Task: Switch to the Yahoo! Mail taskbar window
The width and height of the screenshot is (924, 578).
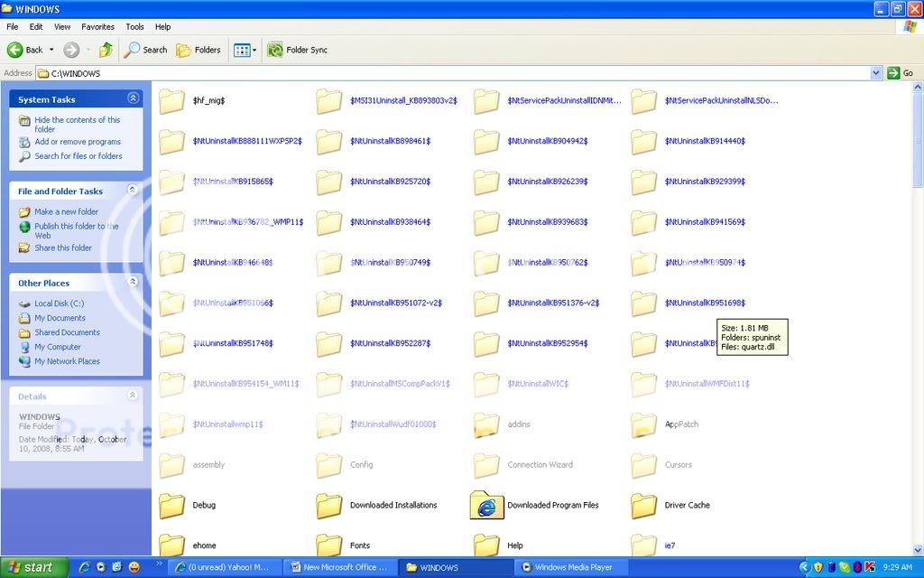Action: tap(226, 567)
